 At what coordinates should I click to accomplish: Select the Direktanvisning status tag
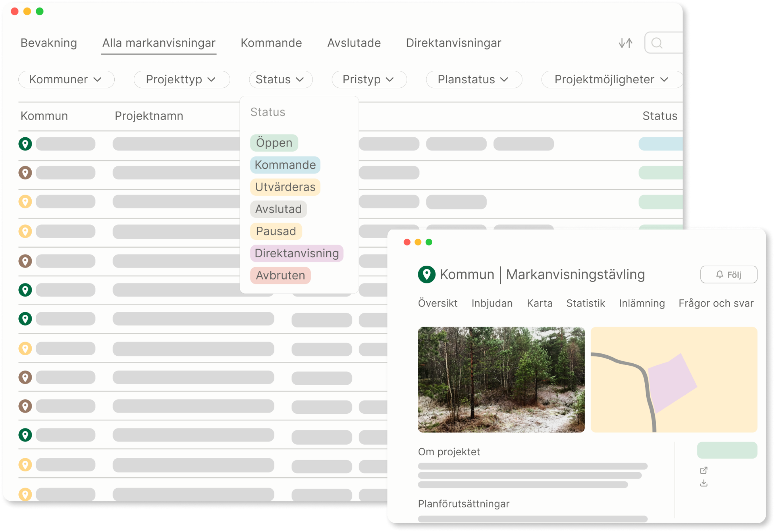296,253
